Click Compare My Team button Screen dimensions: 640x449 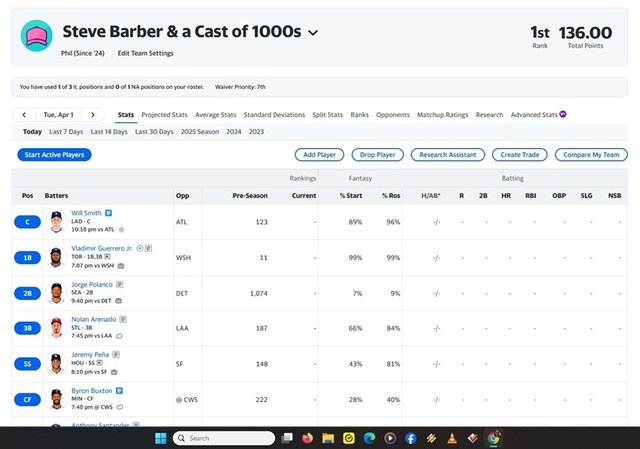click(x=591, y=155)
